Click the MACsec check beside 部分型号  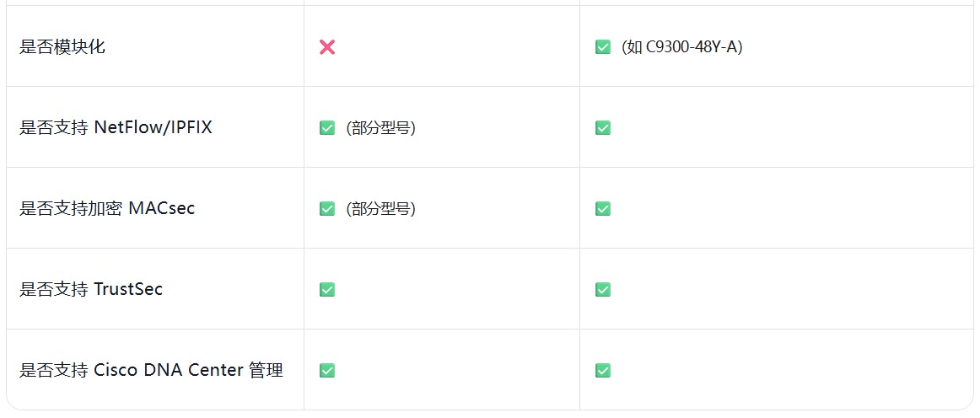click(x=327, y=209)
